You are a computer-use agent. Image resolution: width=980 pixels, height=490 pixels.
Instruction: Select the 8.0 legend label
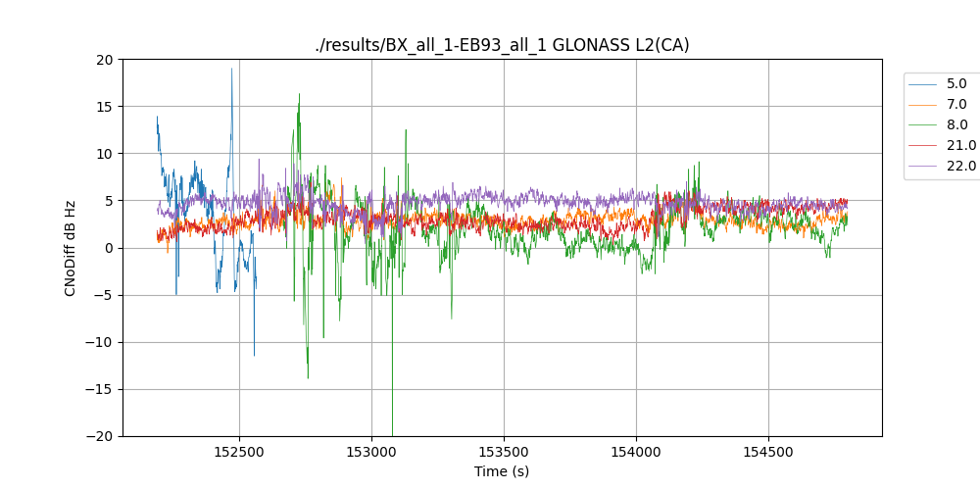click(956, 125)
